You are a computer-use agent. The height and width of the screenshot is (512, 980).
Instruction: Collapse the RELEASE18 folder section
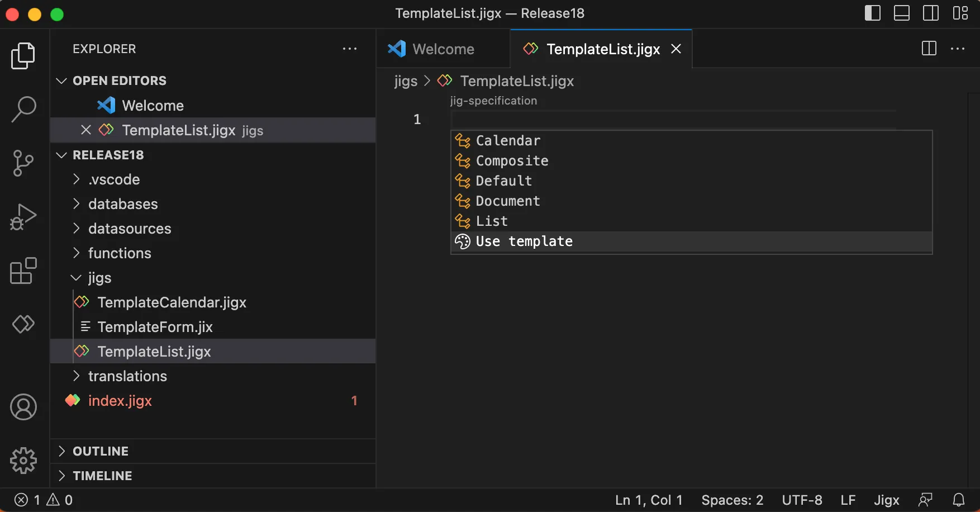(212, 155)
